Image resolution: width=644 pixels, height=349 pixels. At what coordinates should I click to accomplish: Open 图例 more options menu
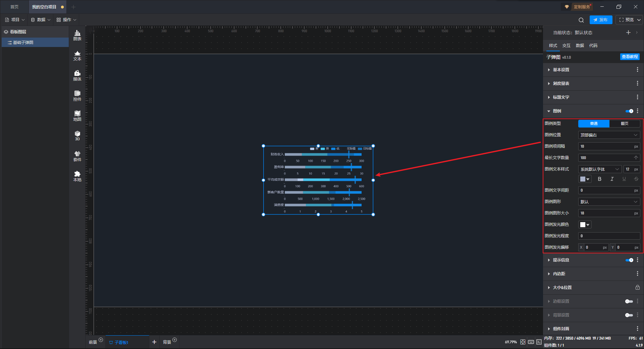point(637,111)
